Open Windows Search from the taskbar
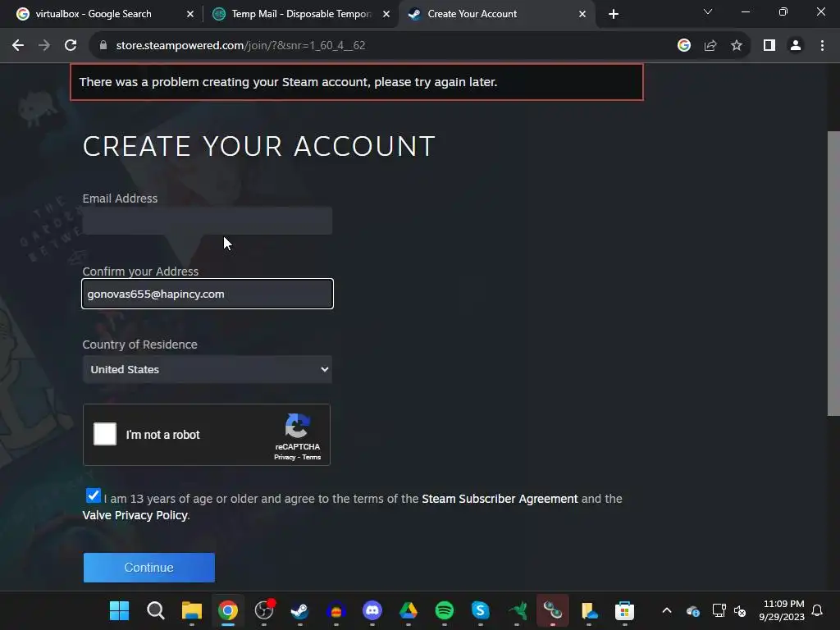Image resolution: width=840 pixels, height=630 pixels. [155, 610]
